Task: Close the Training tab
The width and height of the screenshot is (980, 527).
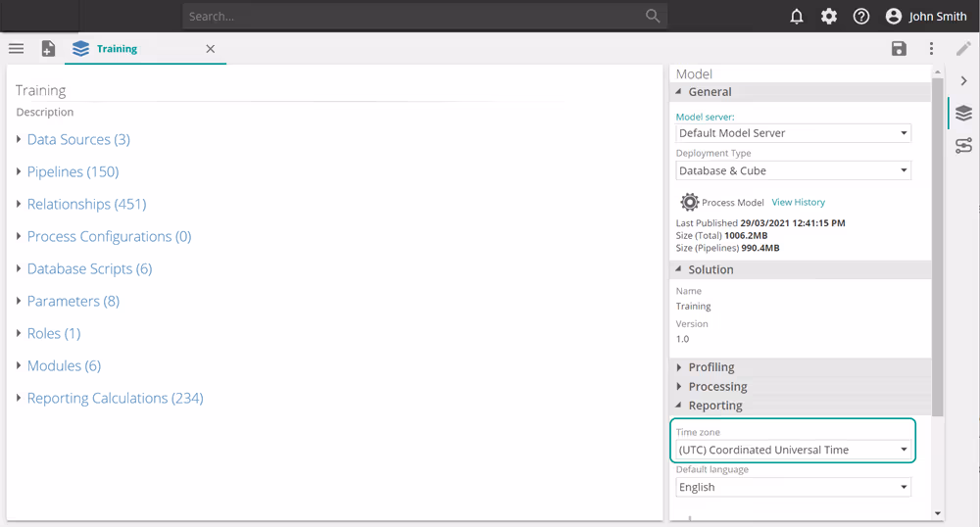Action: [211, 49]
